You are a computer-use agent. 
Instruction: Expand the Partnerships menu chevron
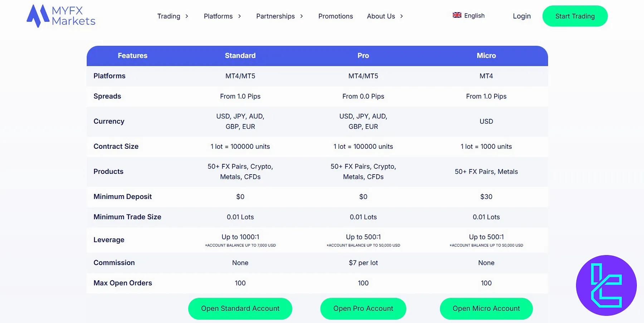(302, 16)
